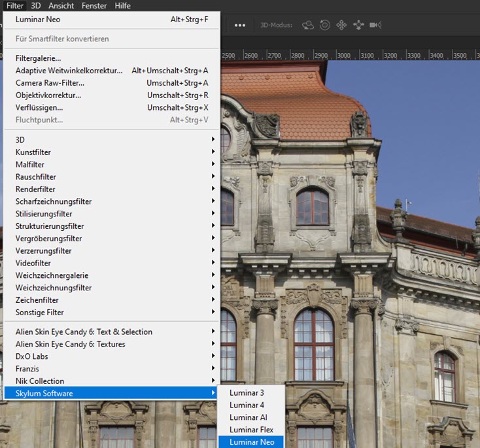Click the three-dots more options icon
480x448 pixels.
pyautogui.click(x=240, y=25)
